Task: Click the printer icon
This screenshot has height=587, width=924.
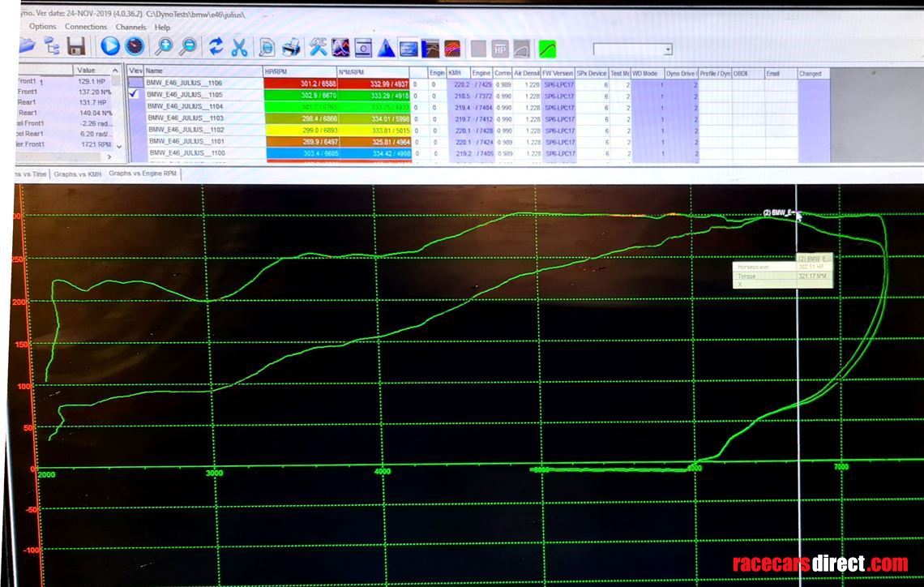Action: pos(292,48)
